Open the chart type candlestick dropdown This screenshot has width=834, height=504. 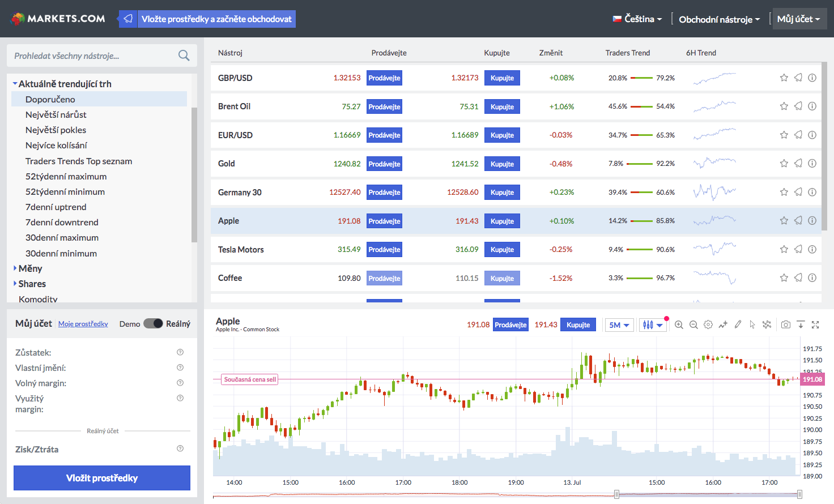click(x=653, y=325)
